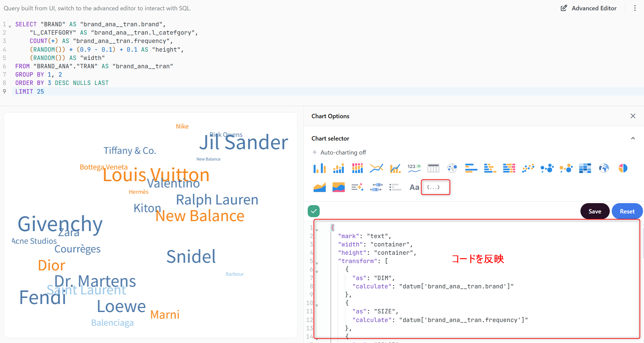The height and width of the screenshot is (343, 644).
Task: Choose the bulleted list chart type
Action: coord(396,187)
